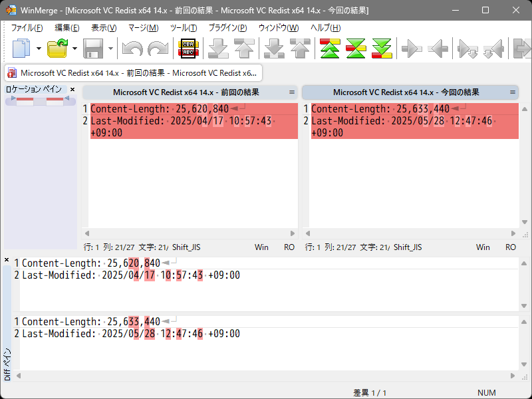Open the ファイル(F) menu
This screenshot has height=399, width=532.
tap(27, 28)
